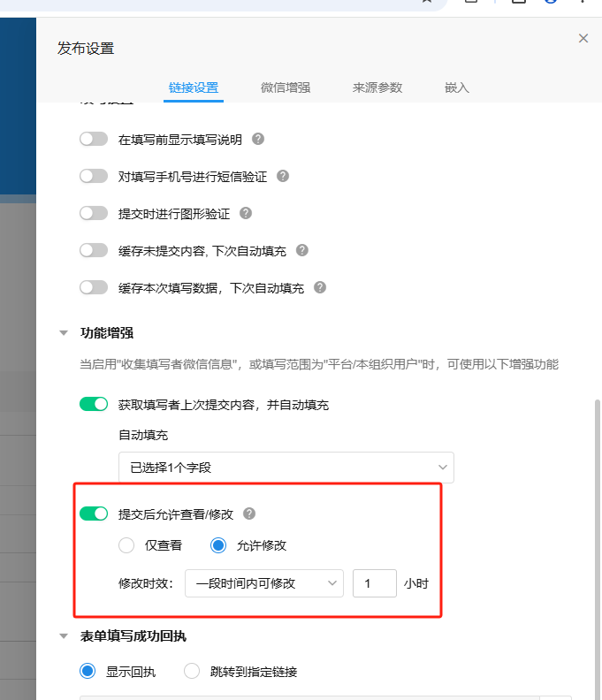602x700 pixels.
Task: Select the 跳转到指定链接 radio option
Action: click(192, 671)
